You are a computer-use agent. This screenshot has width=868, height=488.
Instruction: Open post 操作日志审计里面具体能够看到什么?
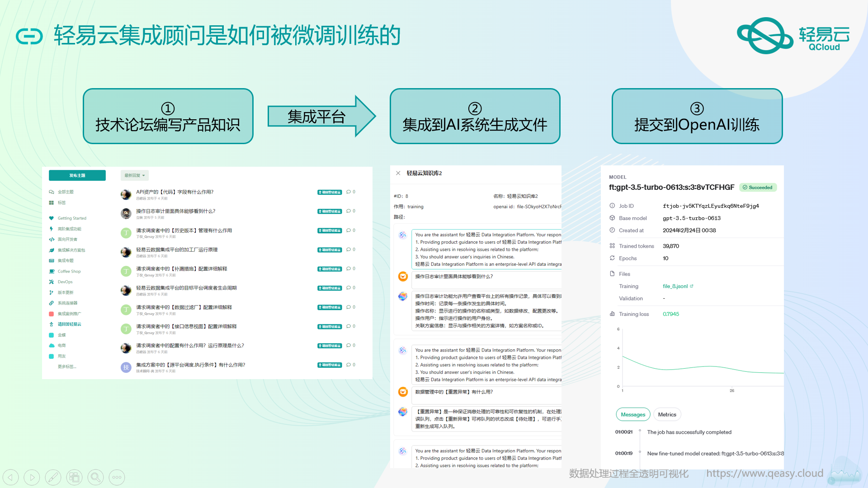176,211
